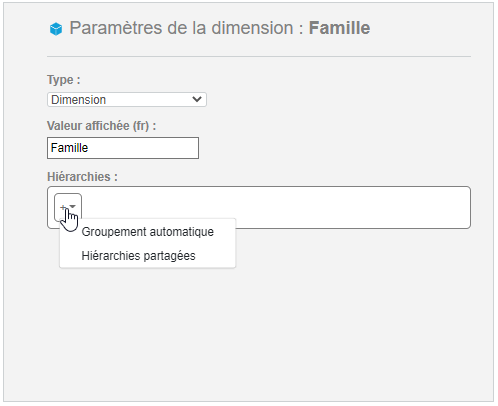This screenshot has width=498, height=406.
Task: Select Groupement automatique from the menu
Action: click(x=147, y=232)
